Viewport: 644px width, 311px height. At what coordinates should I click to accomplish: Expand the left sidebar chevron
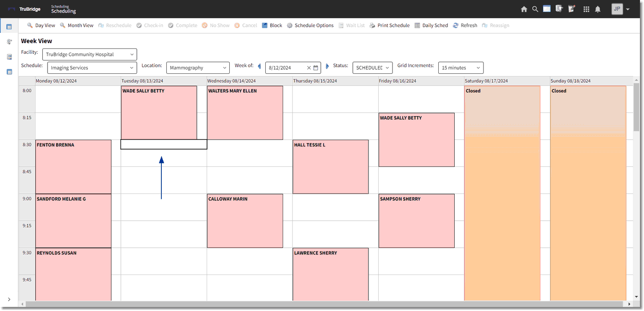[9, 299]
